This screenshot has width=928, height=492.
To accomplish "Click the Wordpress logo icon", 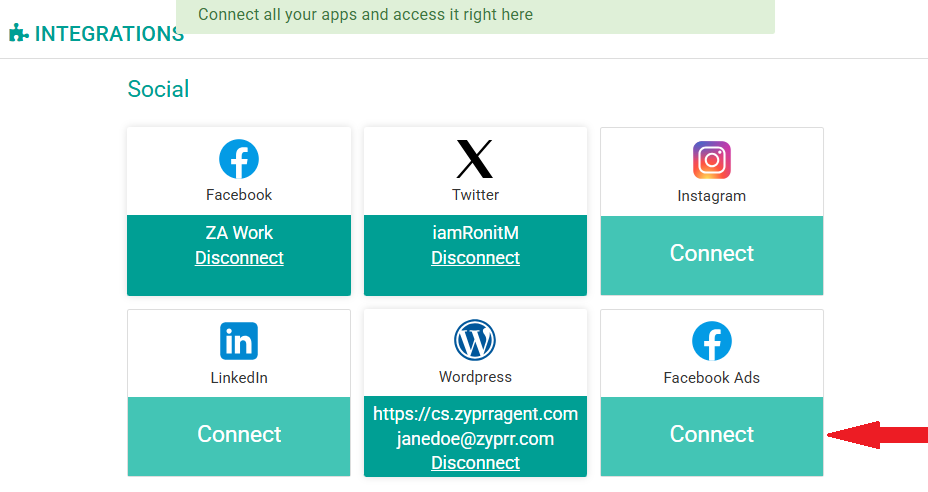I will pyautogui.click(x=475, y=341).
